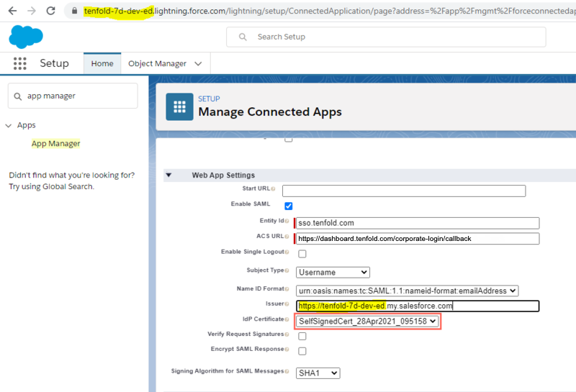Click the browser forward arrow

tap(32, 11)
